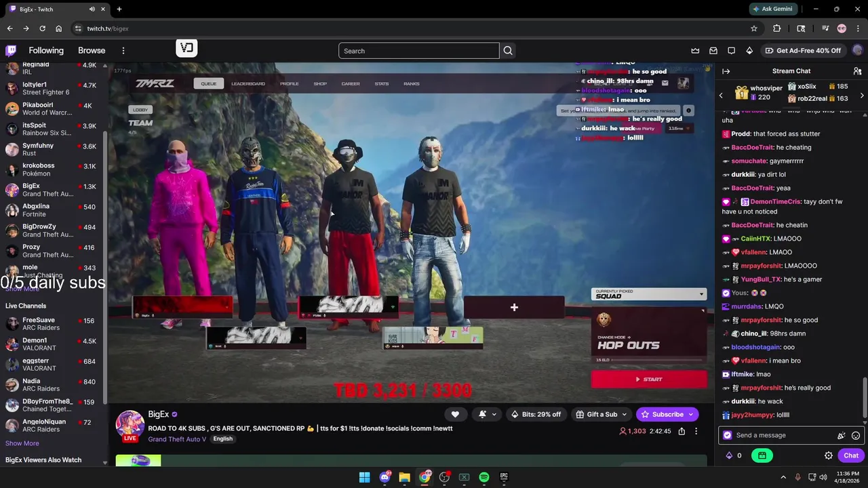Image resolution: width=868 pixels, height=488 pixels.
Task: Click Bits: 29% off button
Action: 536,414
